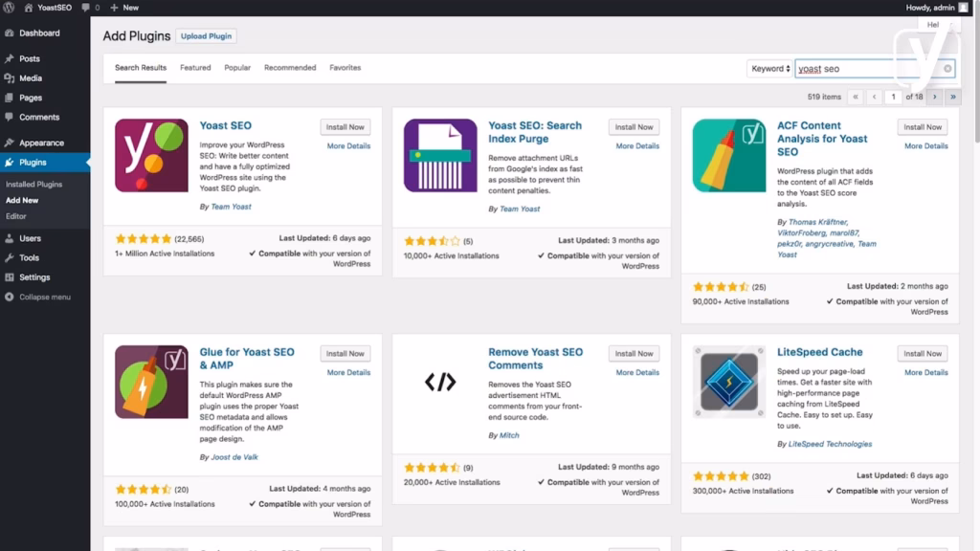This screenshot has height=551, width=980.
Task: Install the Yoast SEO plugin
Action: (345, 126)
